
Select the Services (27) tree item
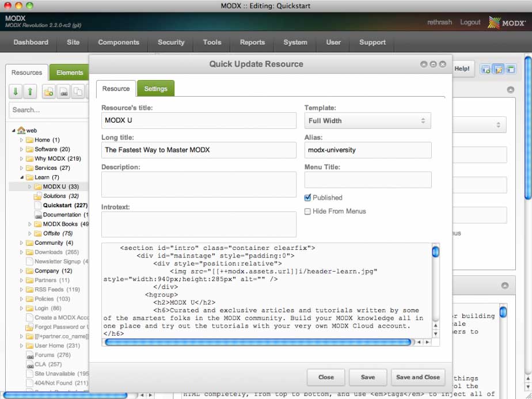(x=52, y=168)
